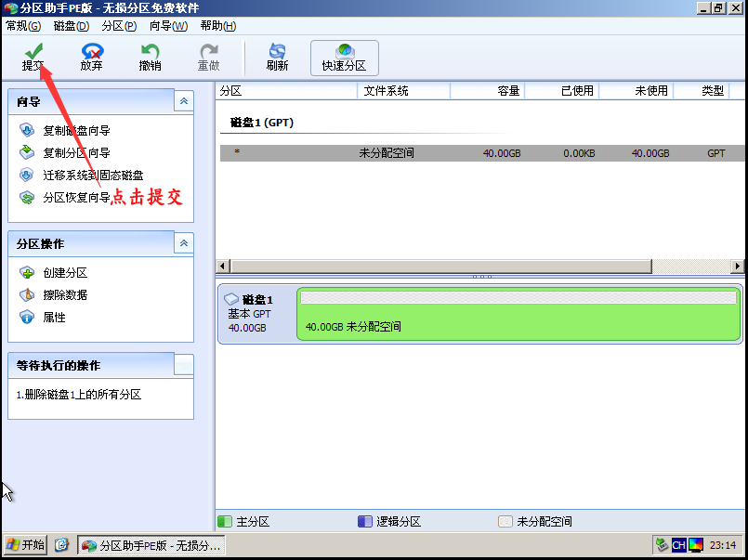This screenshot has width=748, height=560.
Task: Open the 常规(G) menu
Action: click(x=23, y=26)
